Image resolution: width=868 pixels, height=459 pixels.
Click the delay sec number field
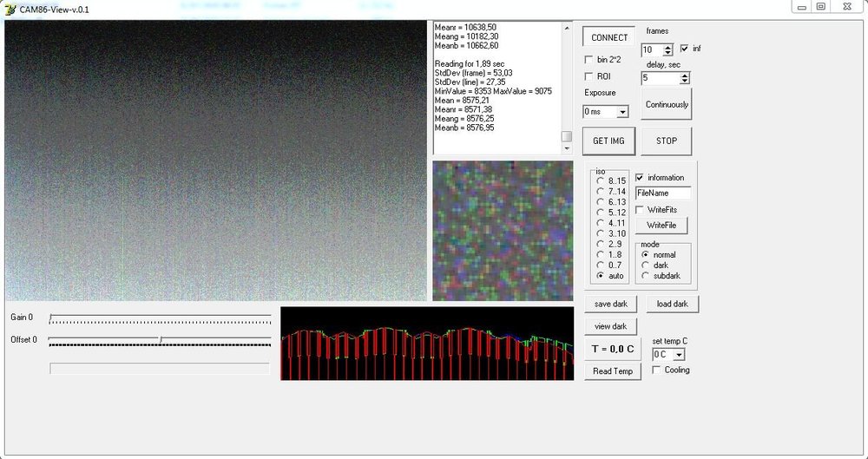[x=661, y=78]
